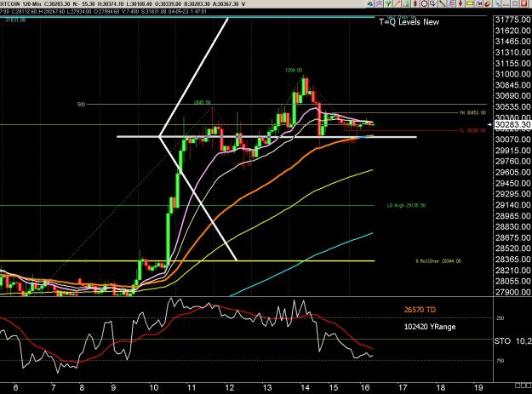Click the green 1204.00 swing label
The width and height of the screenshot is (532, 394).
click(294, 70)
